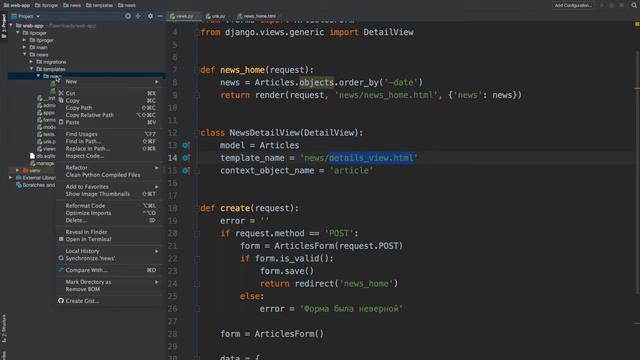Expand the migrations folder arrow
640x360 pixels.
click(31, 62)
